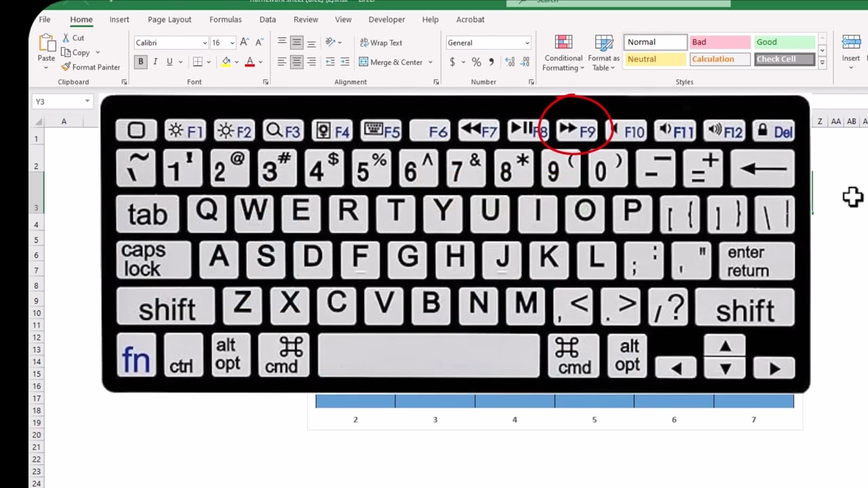Open the Merge & Center dropdown arrow
This screenshot has height=488, width=868.
tap(430, 62)
